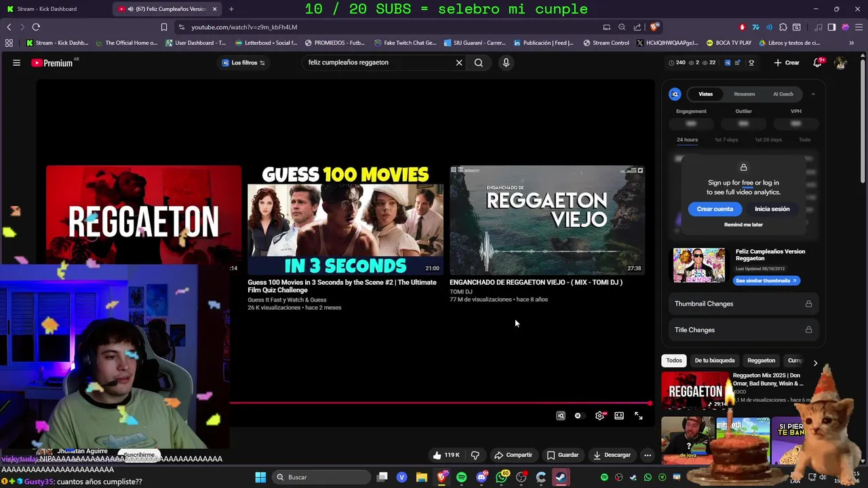Toggle the browser sidebar panel icon
Viewport: 868px width, 488px height.
coord(831,27)
